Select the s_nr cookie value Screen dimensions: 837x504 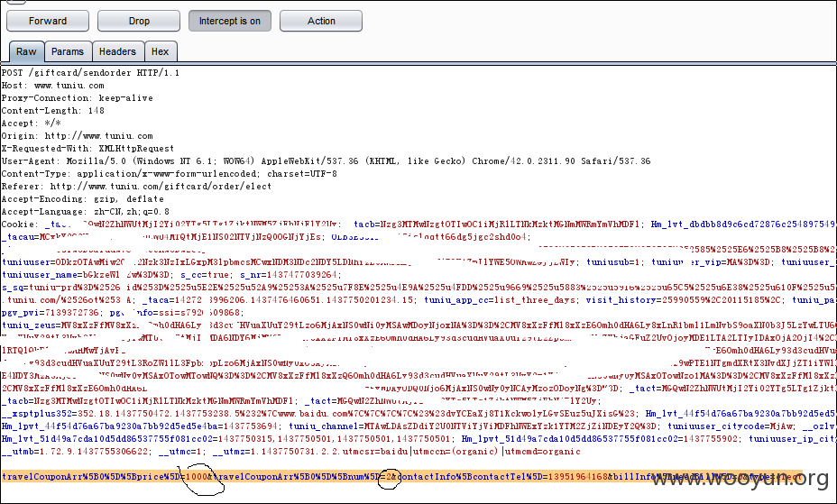[x=289, y=275]
